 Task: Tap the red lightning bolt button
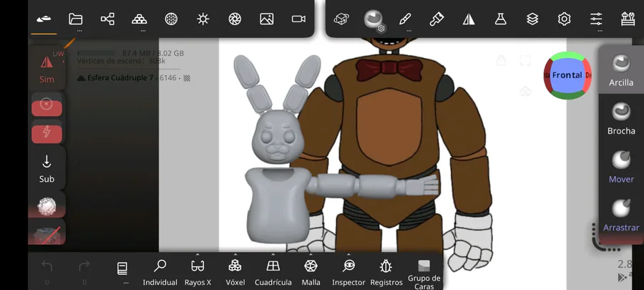coord(47,133)
